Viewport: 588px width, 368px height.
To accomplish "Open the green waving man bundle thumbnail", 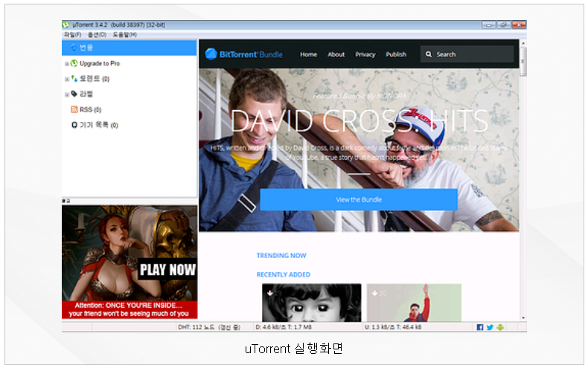I will click(414, 303).
